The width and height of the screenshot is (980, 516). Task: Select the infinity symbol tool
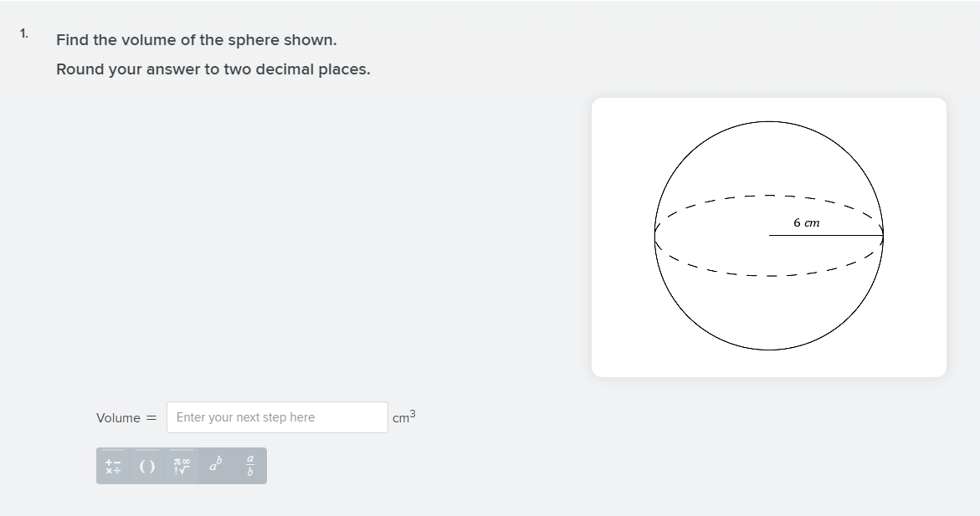(186, 461)
